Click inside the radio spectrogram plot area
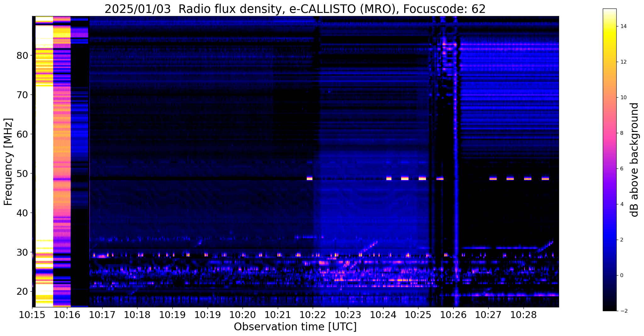Screen dimensions: 644x336 295,162
